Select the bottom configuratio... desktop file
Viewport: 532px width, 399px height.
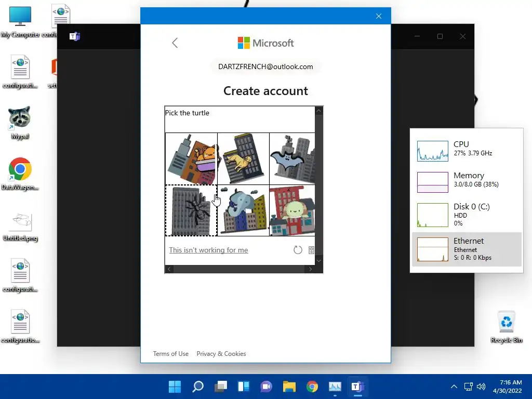click(x=20, y=326)
